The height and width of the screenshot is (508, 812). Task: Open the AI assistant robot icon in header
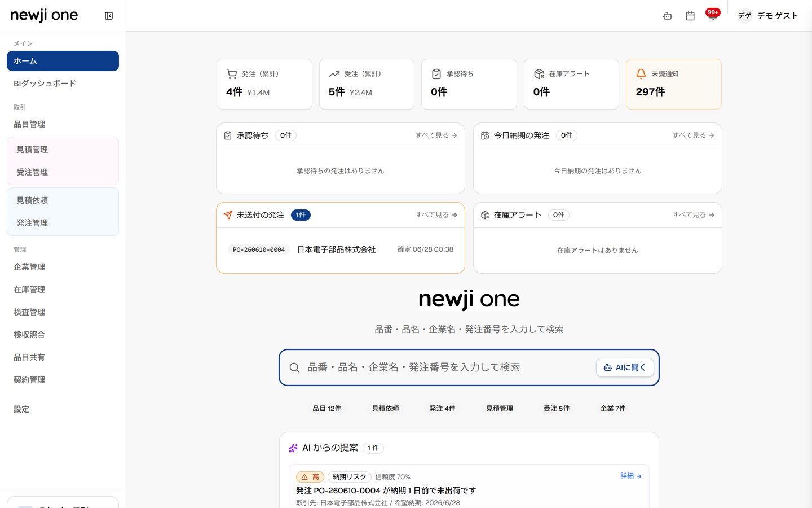[668, 16]
